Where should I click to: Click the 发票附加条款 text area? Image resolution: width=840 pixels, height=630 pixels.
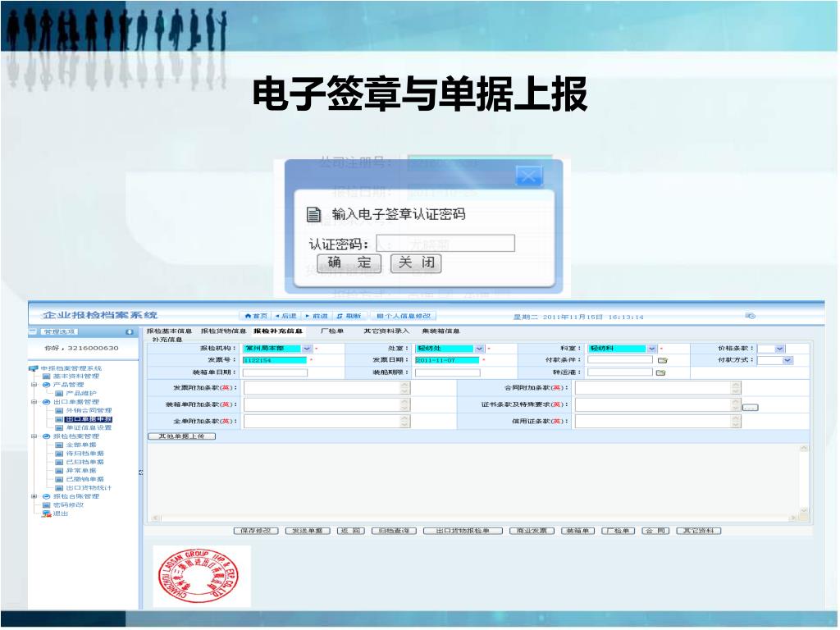pyautogui.click(x=326, y=388)
